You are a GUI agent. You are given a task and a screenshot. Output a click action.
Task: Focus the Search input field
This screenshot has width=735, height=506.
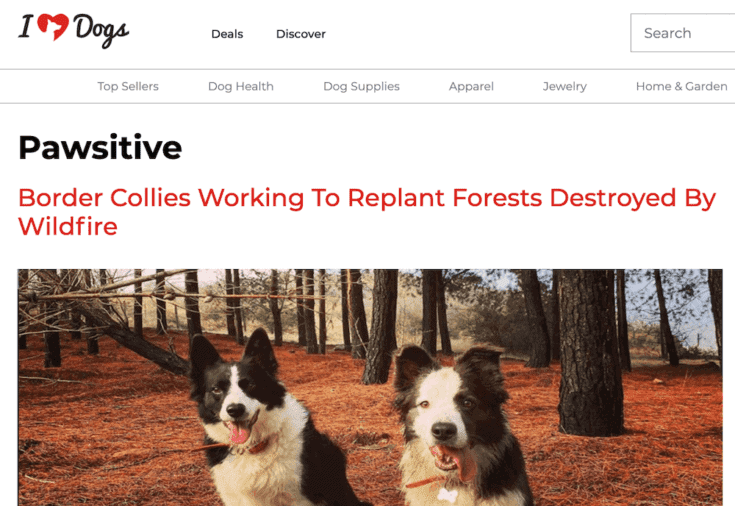click(682, 33)
